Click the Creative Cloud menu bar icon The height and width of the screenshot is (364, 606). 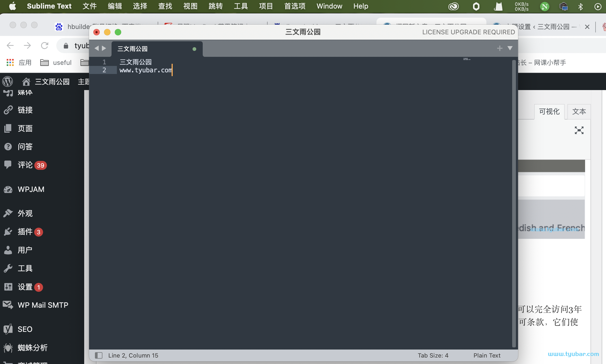tap(453, 6)
